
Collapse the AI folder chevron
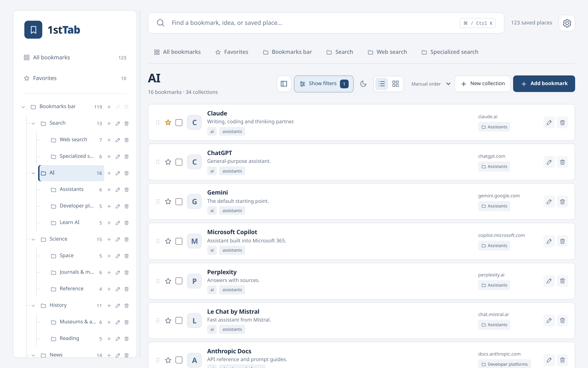[x=33, y=173]
